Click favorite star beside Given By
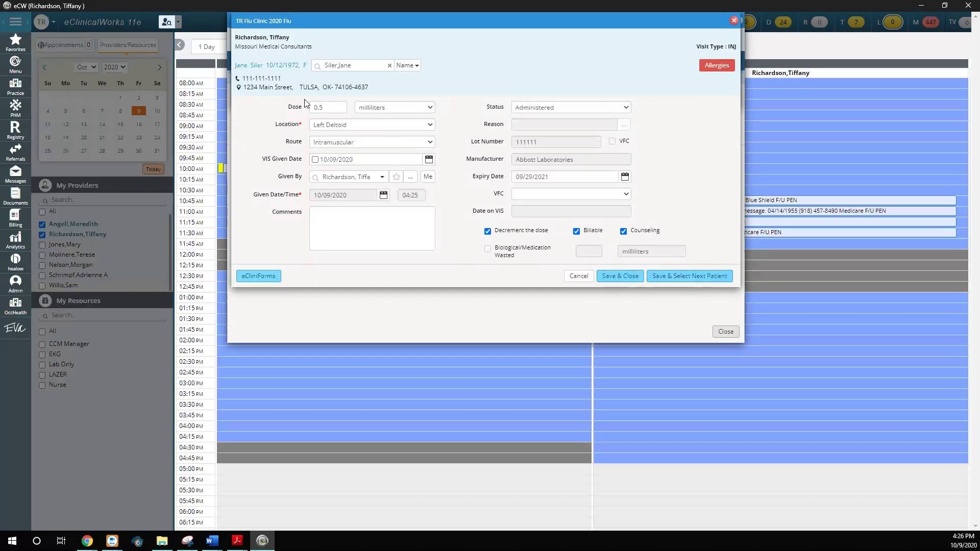980x551 pixels. click(x=396, y=177)
